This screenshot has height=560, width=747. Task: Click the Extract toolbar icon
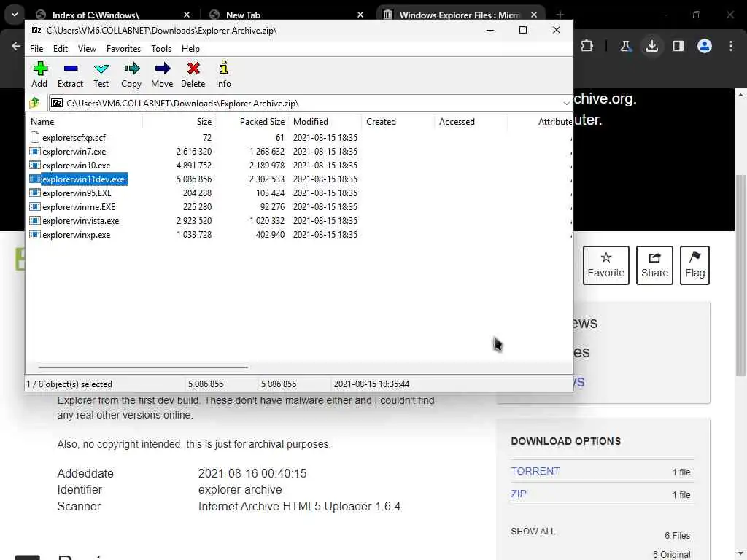tap(70, 74)
